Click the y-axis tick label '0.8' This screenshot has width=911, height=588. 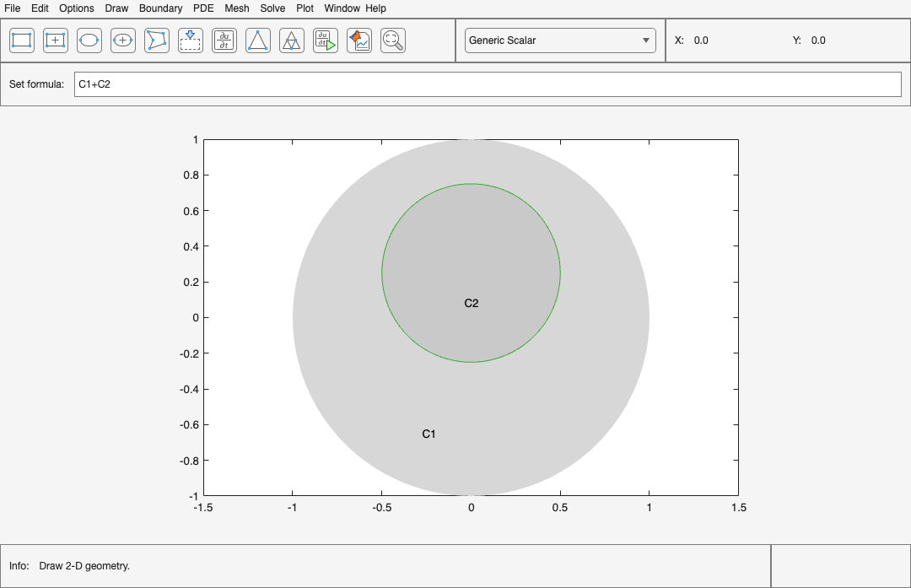191,175
